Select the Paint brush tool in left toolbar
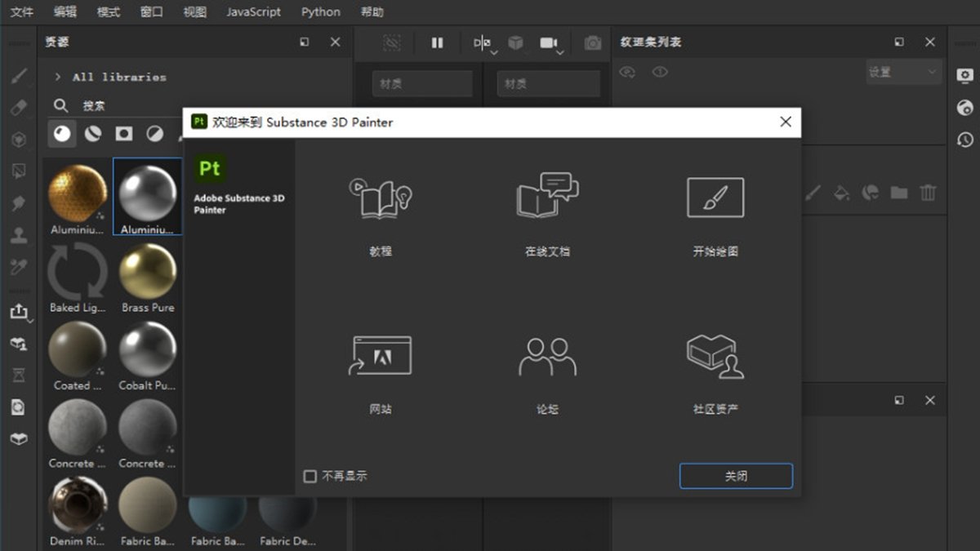 click(x=19, y=77)
